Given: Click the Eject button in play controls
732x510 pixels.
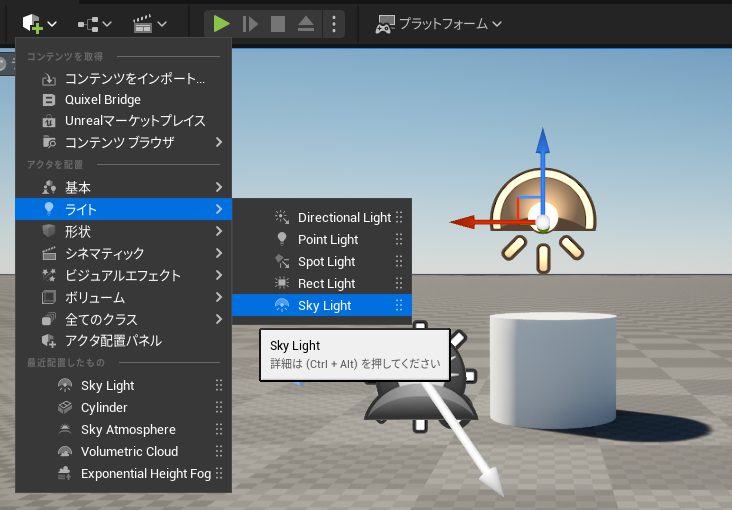Looking at the screenshot, I should click(x=306, y=23).
